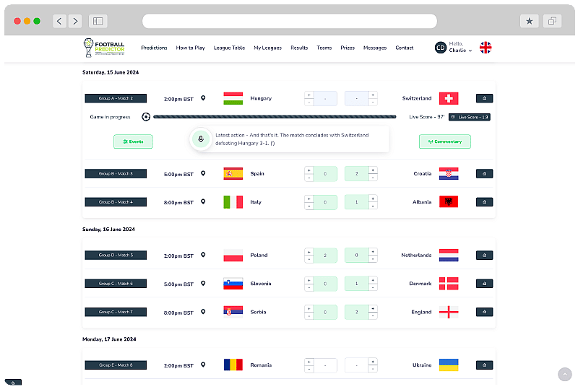
Task: Click Poland's predicted score field
Action: click(x=325, y=256)
